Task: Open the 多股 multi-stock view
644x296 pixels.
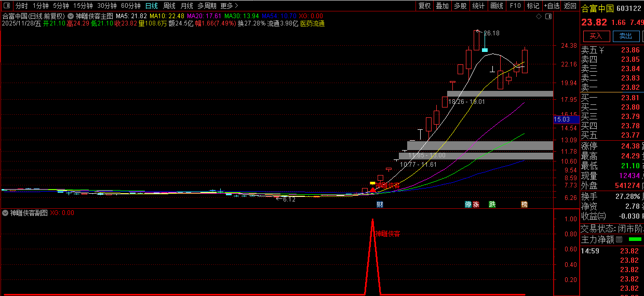Action: click(x=460, y=6)
